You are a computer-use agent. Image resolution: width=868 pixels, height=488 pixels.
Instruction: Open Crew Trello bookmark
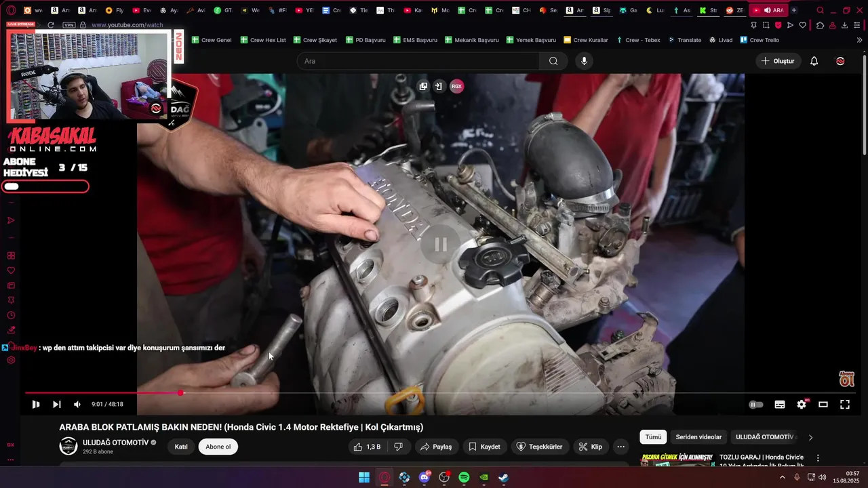tap(759, 40)
